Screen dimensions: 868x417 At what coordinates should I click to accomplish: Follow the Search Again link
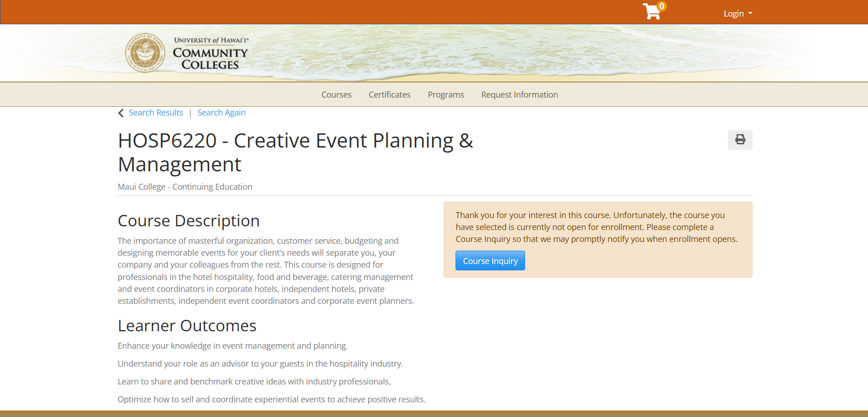point(221,113)
